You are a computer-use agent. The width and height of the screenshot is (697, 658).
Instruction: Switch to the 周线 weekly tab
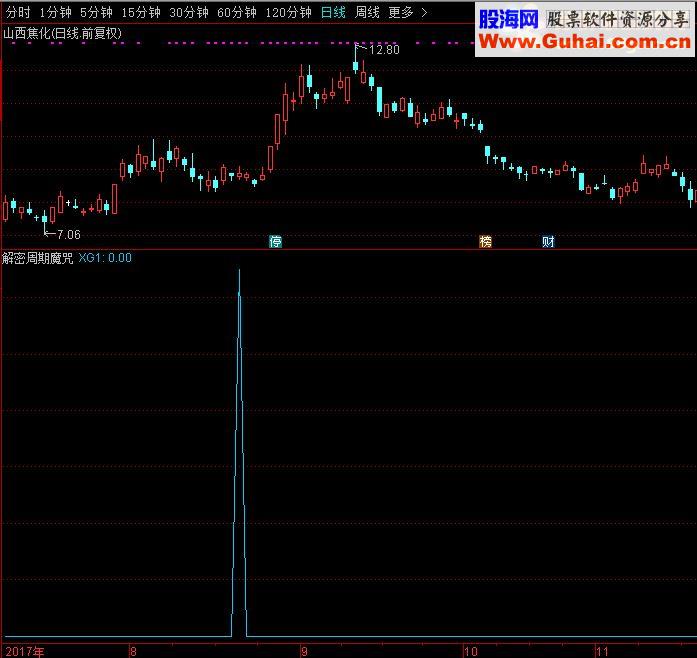click(x=367, y=12)
